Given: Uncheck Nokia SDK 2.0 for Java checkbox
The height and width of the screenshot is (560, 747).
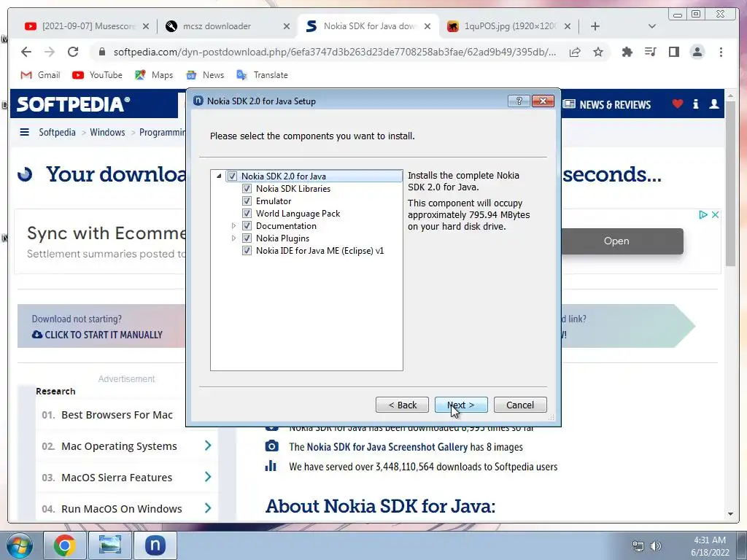Looking at the screenshot, I should [232, 176].
